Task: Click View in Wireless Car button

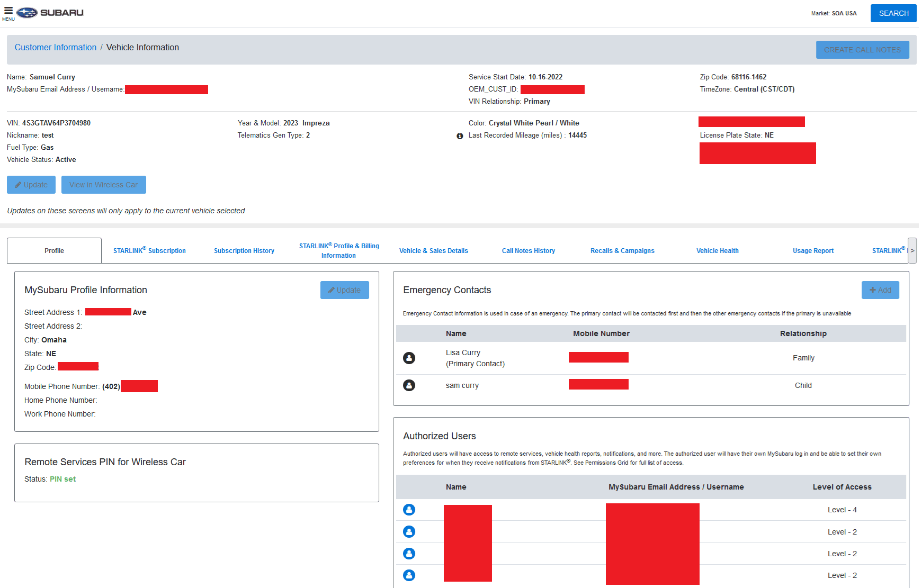Action: click(x=104, y=185)
